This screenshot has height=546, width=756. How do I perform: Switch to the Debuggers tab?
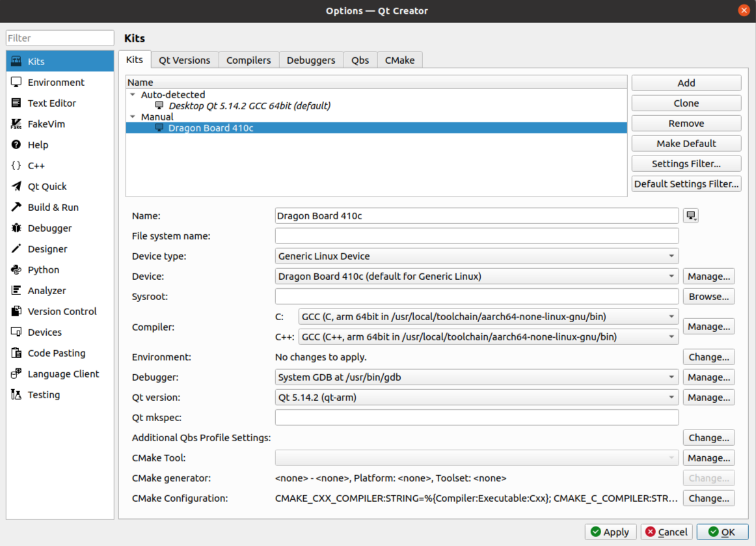click(311, 61)
